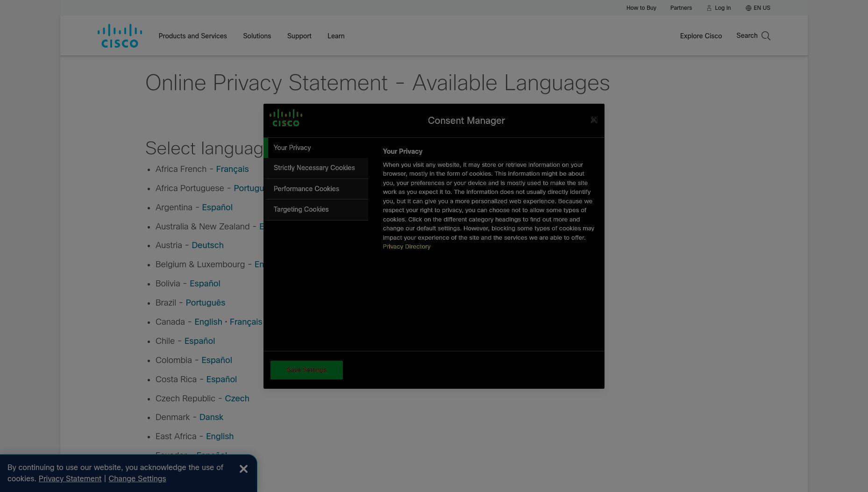Click the Your Privacy heading text

(x=402, y=151)
